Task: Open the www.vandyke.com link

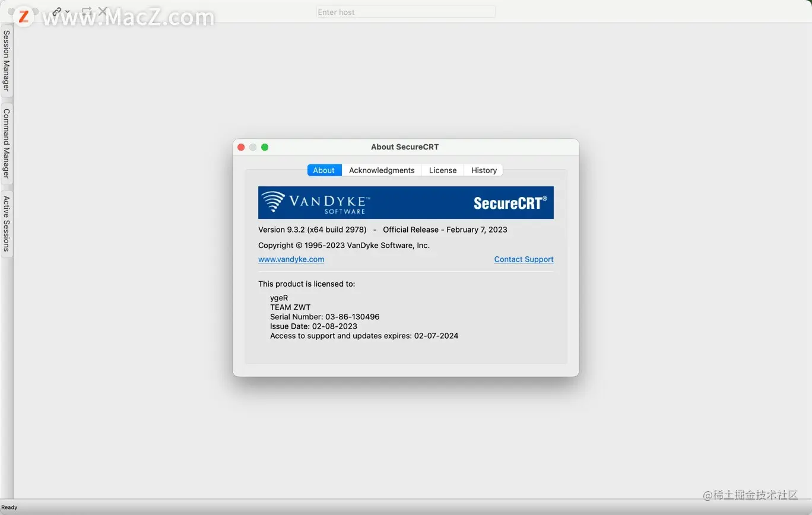Action: 291,259
